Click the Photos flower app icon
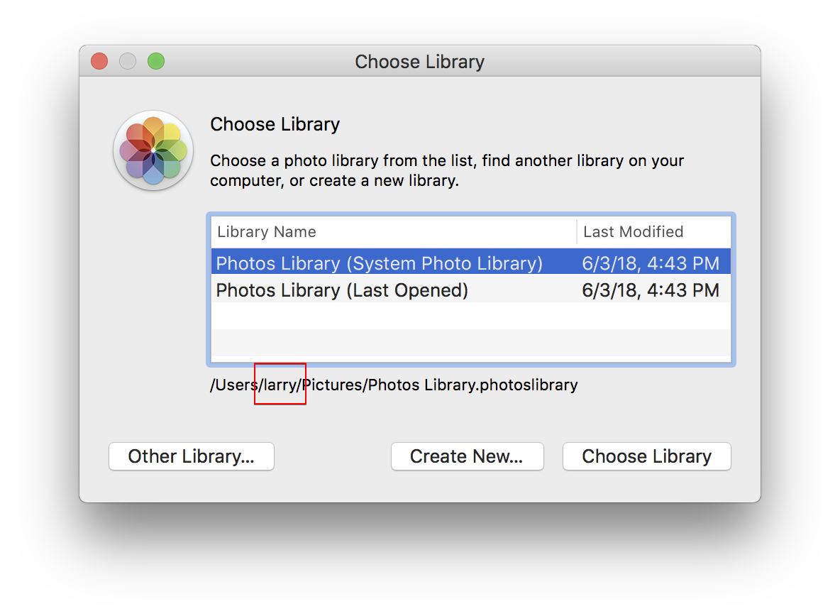The width and height of the screenshot is (840, 616). (x=153, y=150)
